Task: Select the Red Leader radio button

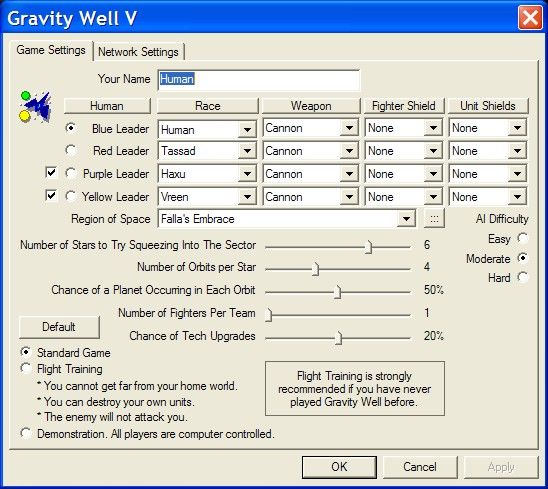Action: (71, 151)
